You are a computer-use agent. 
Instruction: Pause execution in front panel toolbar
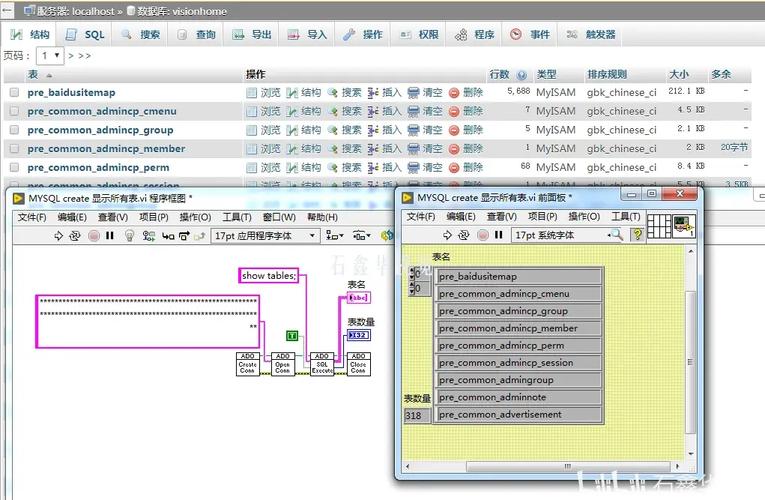point(499,235)
